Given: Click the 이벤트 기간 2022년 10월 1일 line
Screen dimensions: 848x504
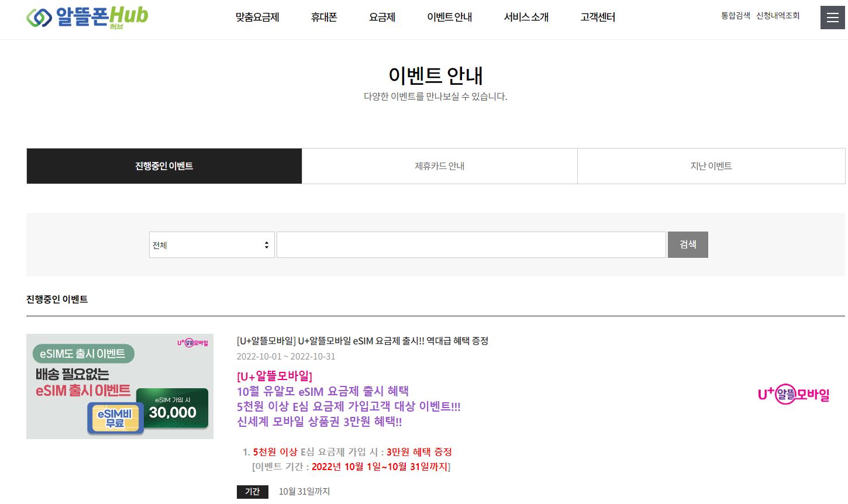Looking at the screenshot, I should (351, 467).
